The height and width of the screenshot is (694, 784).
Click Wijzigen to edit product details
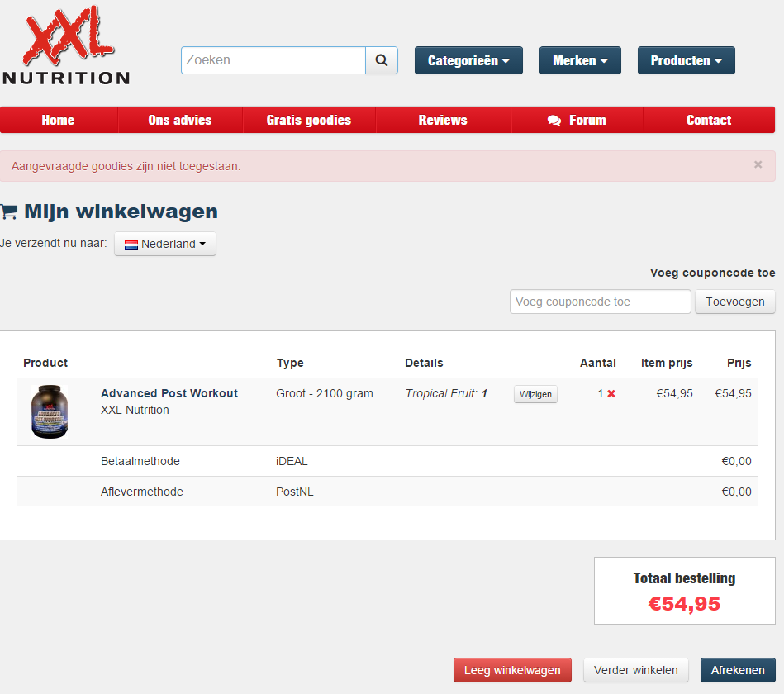click(535, 395)
